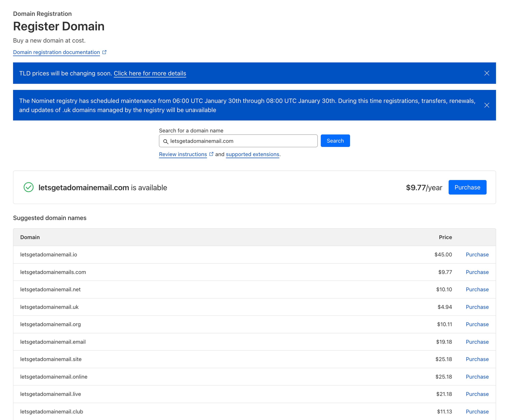Purchase the letsgetadomainemail.io domain

(477, 254)
